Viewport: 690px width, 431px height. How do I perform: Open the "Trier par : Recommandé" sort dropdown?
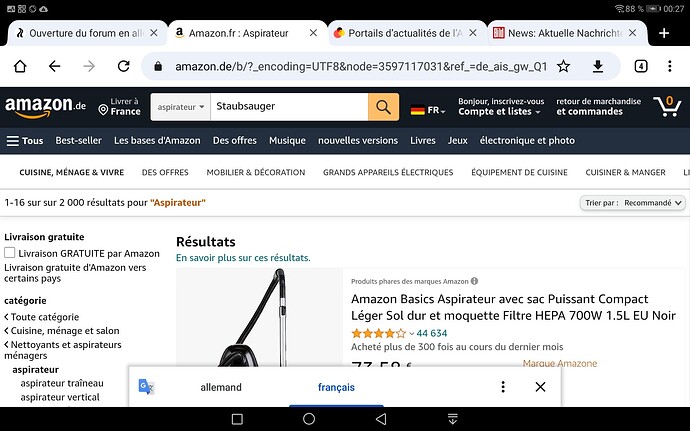pos(626,203)
